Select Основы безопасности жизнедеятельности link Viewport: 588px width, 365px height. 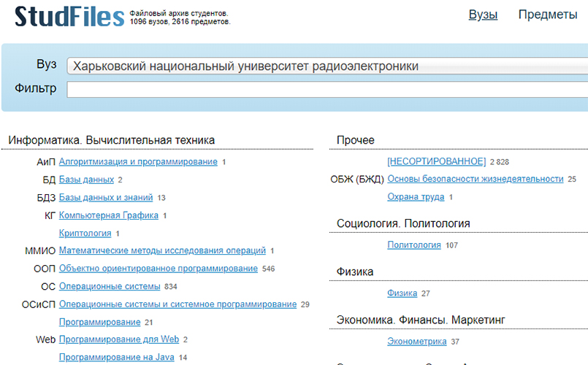[x=475, y=179]
